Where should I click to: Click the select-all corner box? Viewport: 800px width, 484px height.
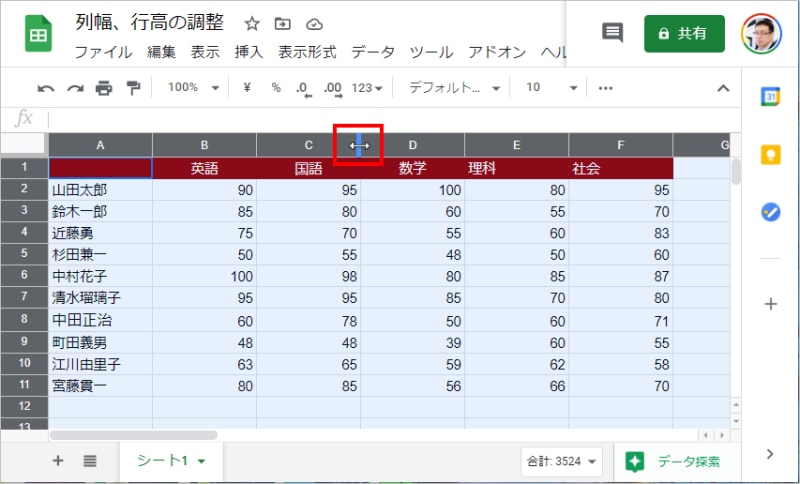(x=23, y=145)
